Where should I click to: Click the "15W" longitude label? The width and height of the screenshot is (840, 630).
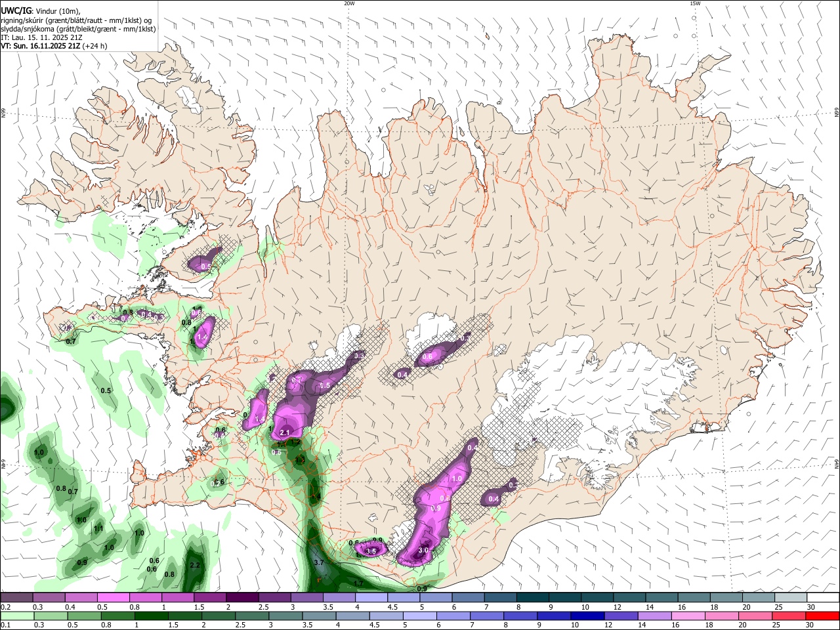click(695, 3)
